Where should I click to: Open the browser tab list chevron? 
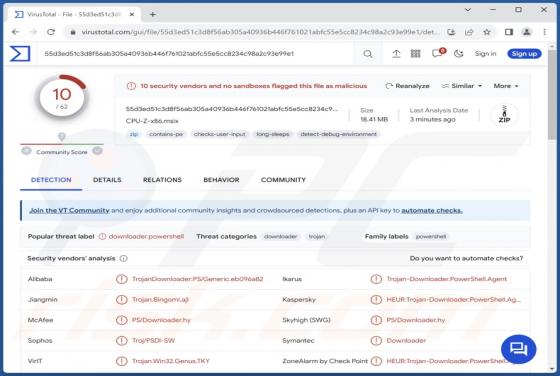click(468, 10)
